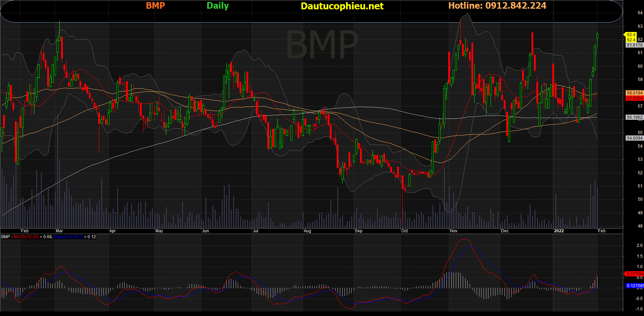This screenshot has height=316, width=644.
Task: Click the red MACD value tag on right axis
Action: (x=634, y=274)
